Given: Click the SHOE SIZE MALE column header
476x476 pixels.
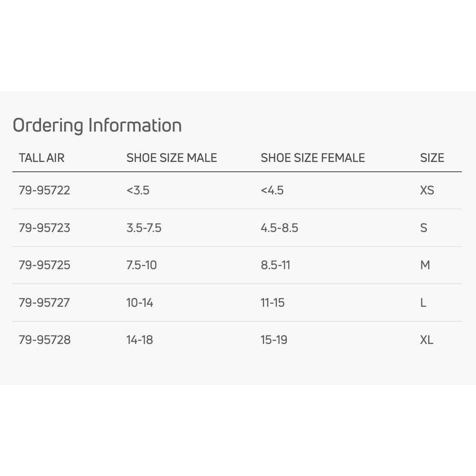Looking at the screenshot, I should click(x=172, y=158).
